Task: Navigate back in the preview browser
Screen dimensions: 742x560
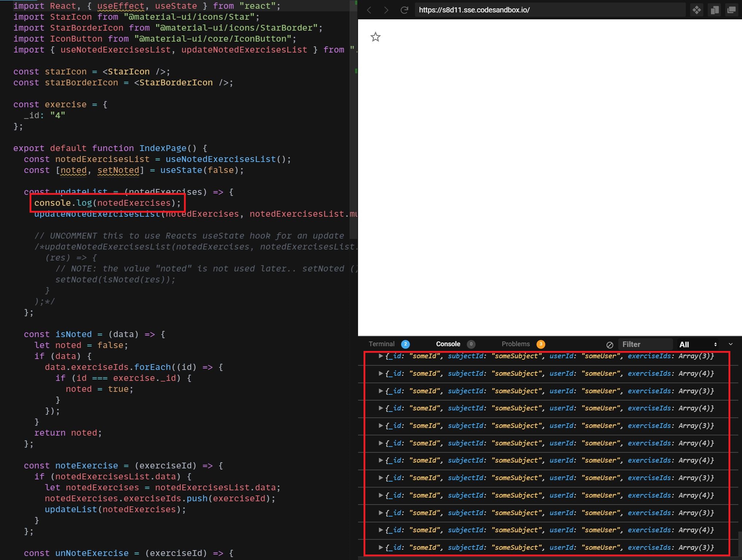Action: pyautogui.click(x=369, y=10)
